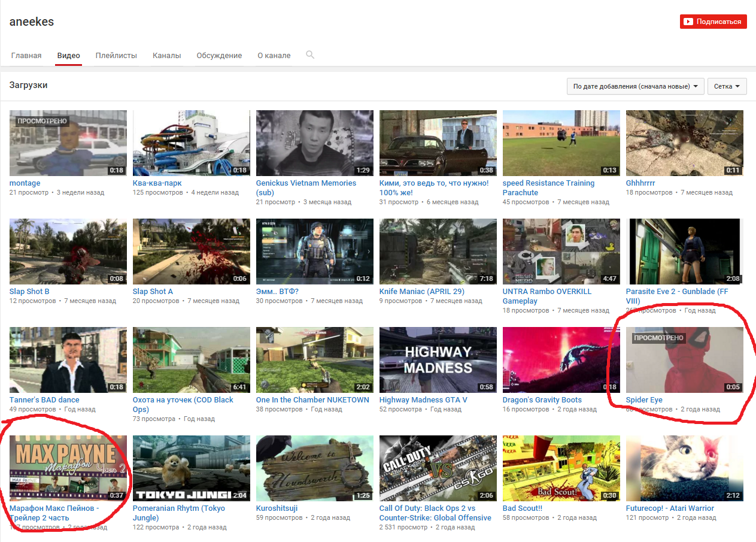Click the Slap Shot B title link

click(x=29, y=292)
